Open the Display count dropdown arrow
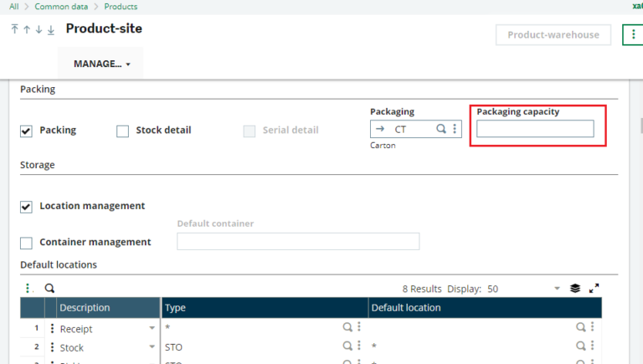 coord(557,289)
